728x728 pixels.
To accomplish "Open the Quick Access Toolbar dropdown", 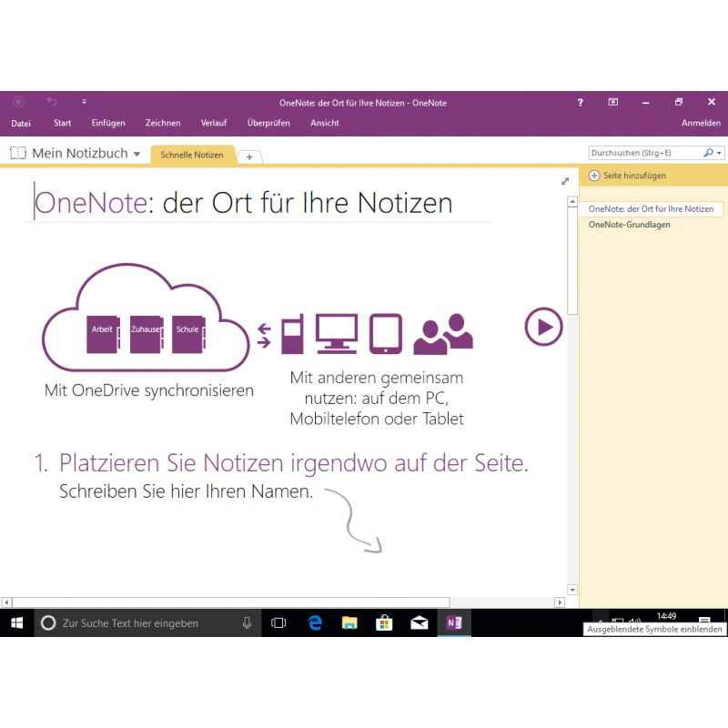I will click(x=84, y=102).
